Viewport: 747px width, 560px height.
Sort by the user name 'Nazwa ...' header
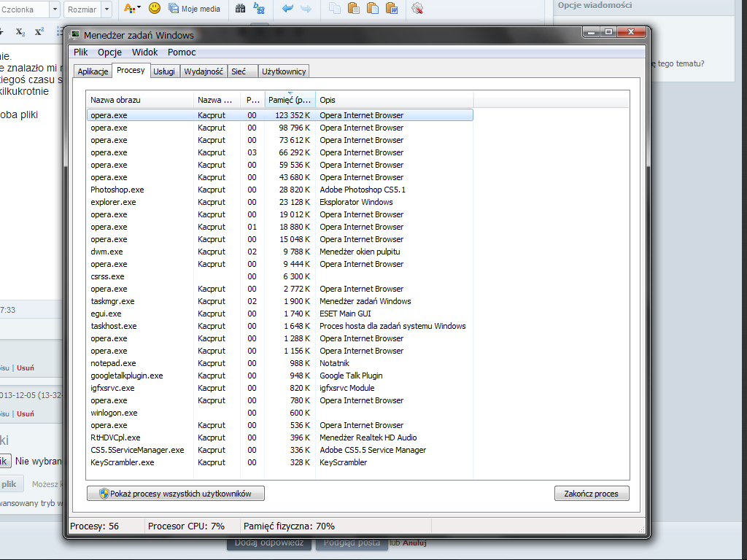point(217,100)
